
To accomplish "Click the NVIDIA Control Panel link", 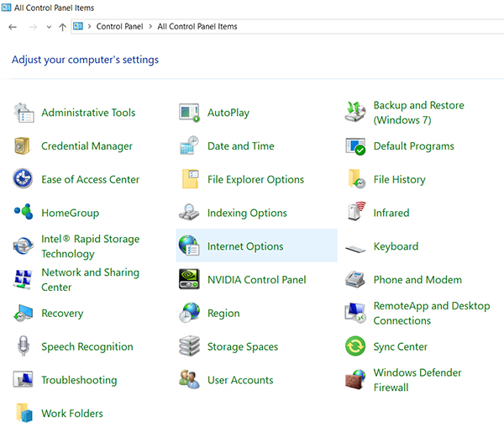I will [256, 280].
